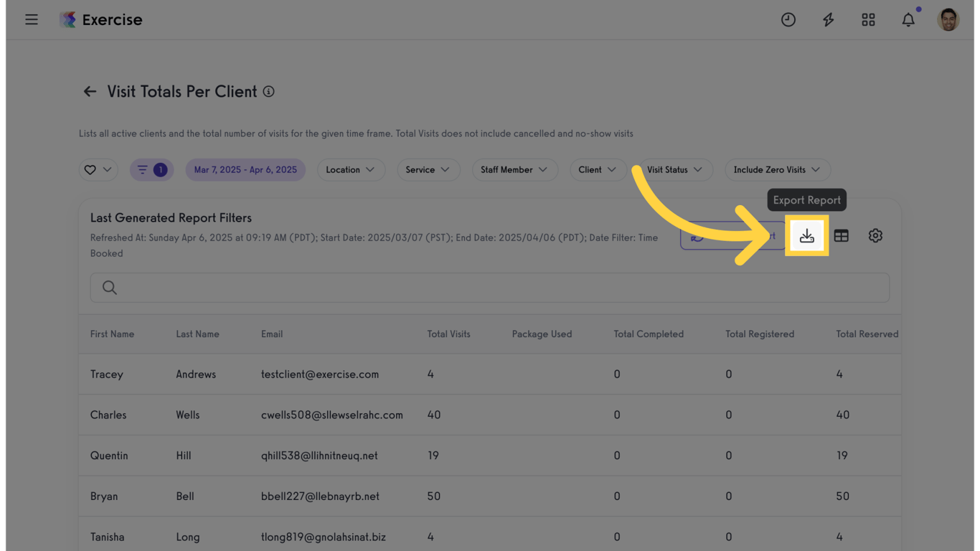Select the Long last name cell
This screenshot has height=551, width=980.
pyautogui.click(x=188, y=537)
